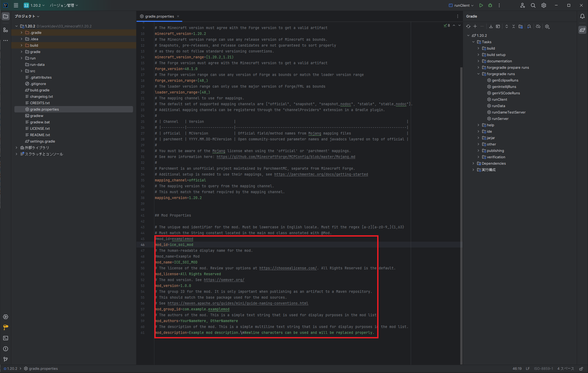Toggle the Project tool window folder icon
The height and width of the screenshot is (373, 588).
(x=5, y=17)
